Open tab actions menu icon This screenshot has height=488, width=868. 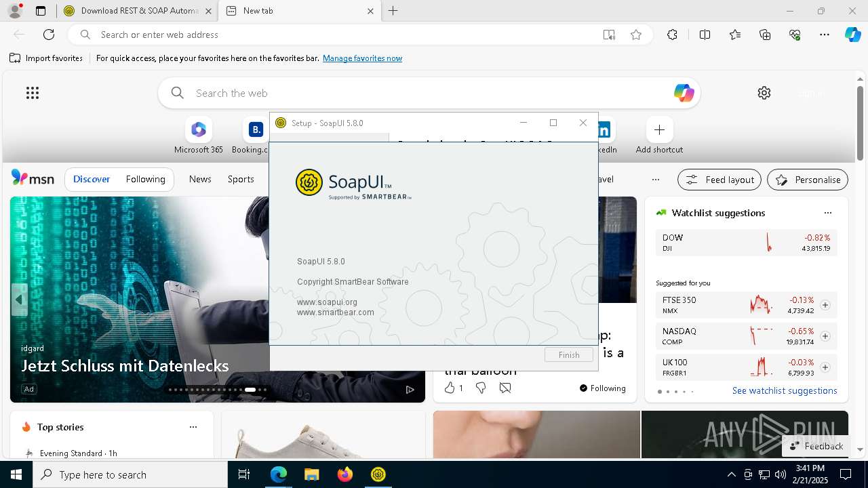pyautogui.click(x=41, y=11)
